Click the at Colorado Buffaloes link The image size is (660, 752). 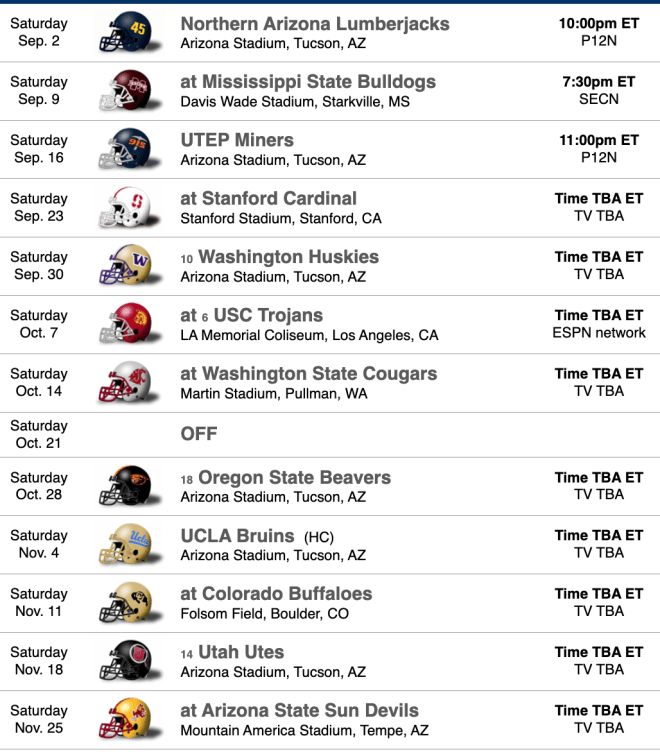pyautogui.click(x=276, y=594)
